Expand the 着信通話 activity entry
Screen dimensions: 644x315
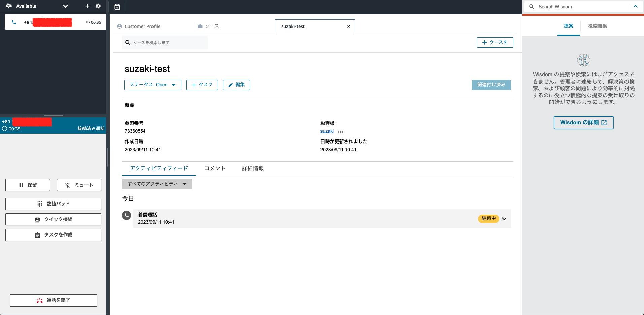(x=504, y=219)
